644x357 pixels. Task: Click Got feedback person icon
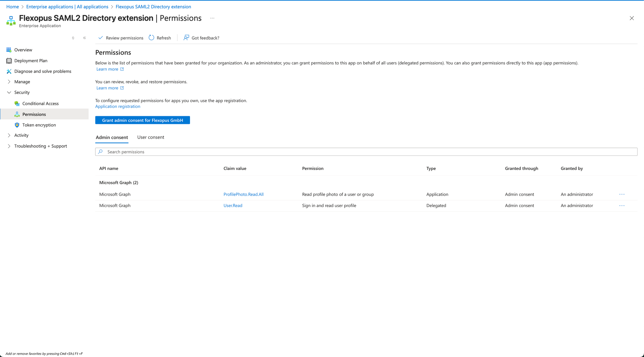(x=186, y=38)
